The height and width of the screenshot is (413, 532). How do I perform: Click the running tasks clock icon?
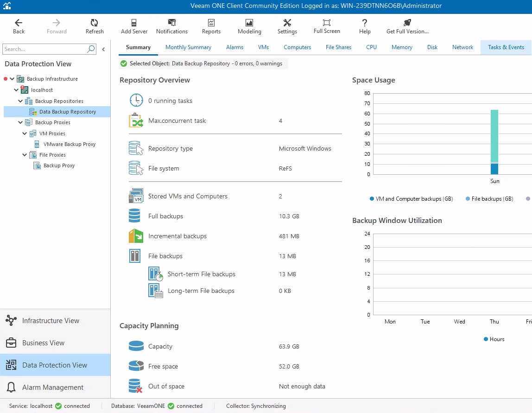point(136,101)
